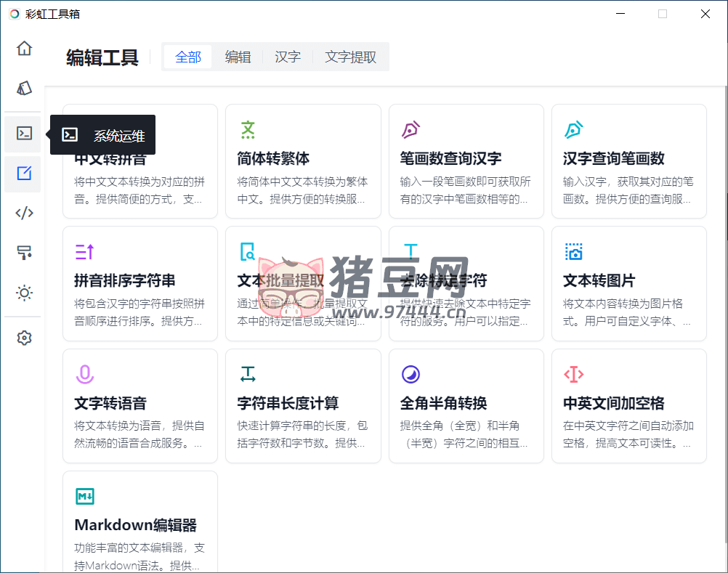This screenshot has width=728, height=573.
Task: Open 汉字查询笔画数 tool card
Action: 628,161
